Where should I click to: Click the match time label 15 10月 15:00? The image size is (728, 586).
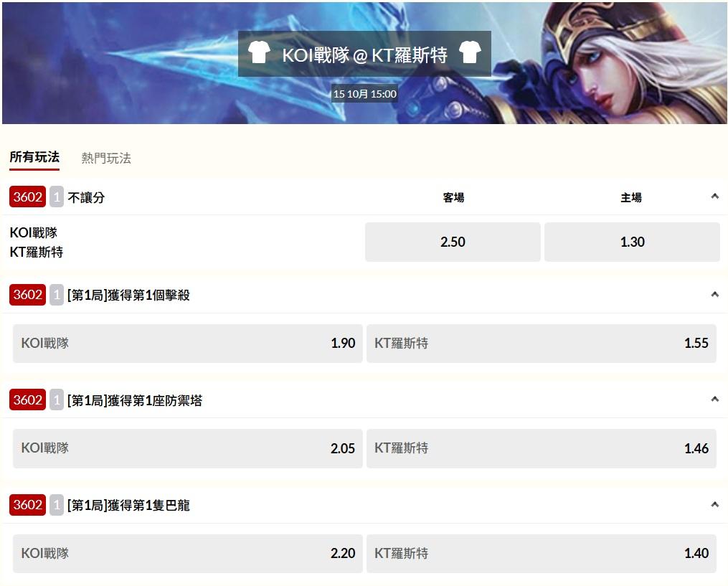365,94
